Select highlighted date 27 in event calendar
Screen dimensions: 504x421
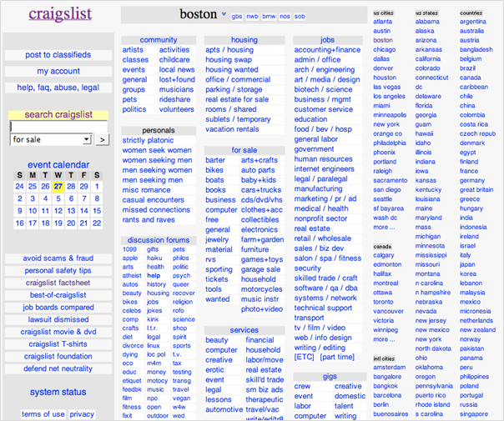[x=58, y=186]
